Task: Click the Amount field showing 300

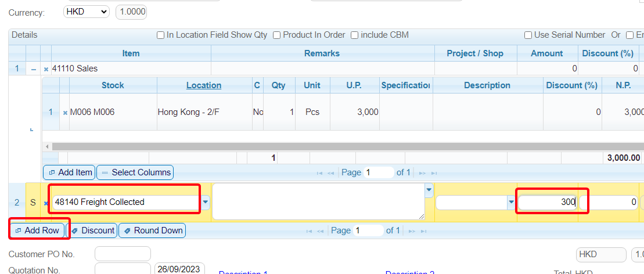Action: [547, 202]
